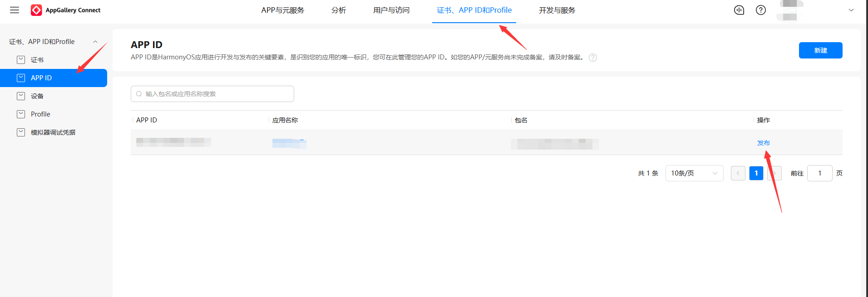Click the 包名 column header
868x297 pixels.
521,120
